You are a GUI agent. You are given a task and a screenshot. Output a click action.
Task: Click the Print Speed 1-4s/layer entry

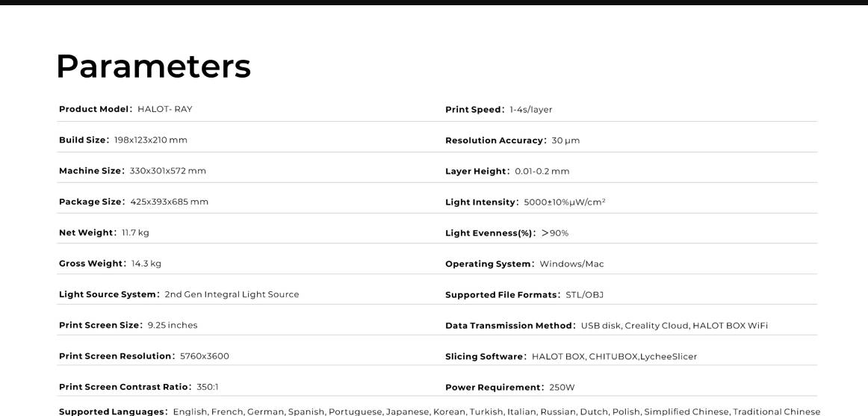coord(499,110)
